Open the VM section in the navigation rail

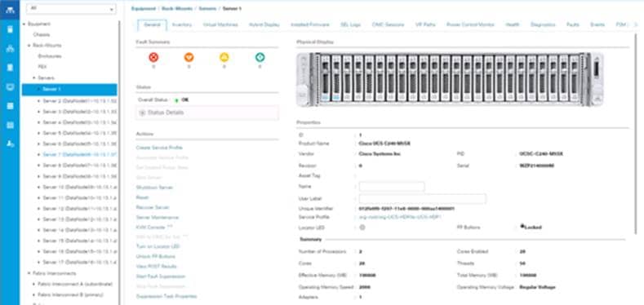click(10, 86)
